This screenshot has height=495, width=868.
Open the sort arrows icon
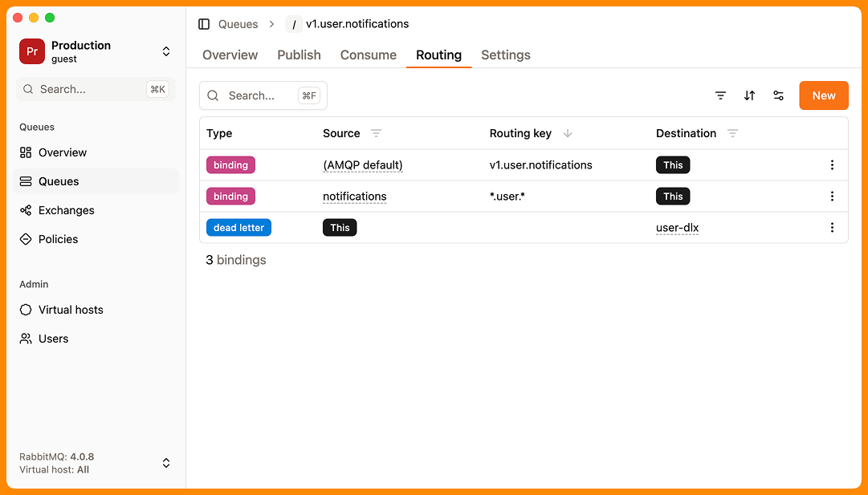pyautogui.click(x=749, y=95)
